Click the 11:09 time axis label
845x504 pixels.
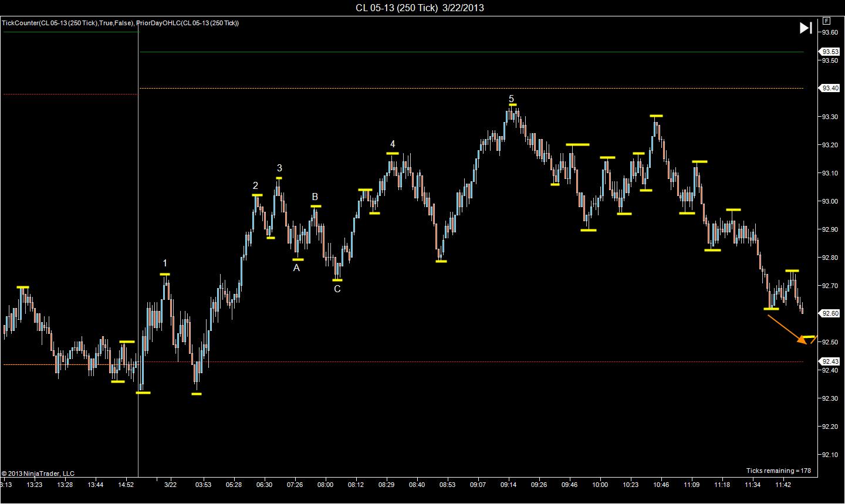pyautogui.click(x=691, y=485)
